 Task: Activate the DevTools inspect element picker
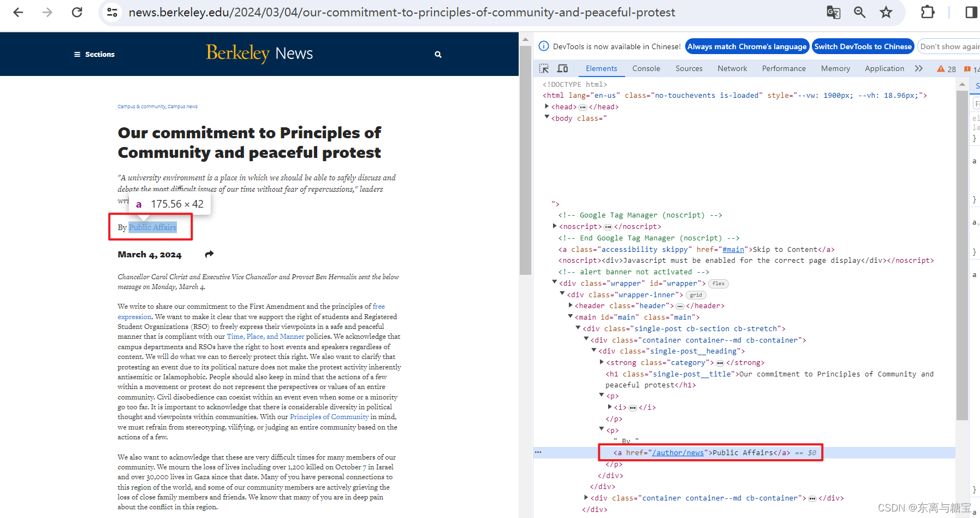click(544, 68)
